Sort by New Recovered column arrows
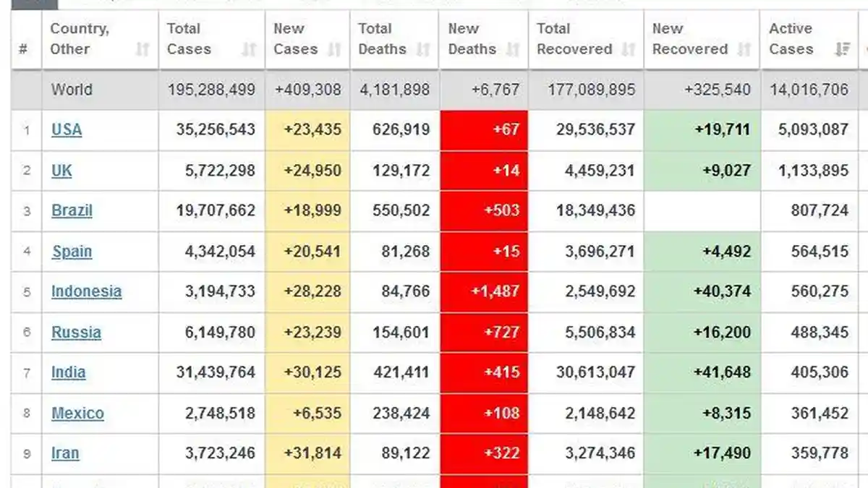This screenshot has width=868, height=488. click(744, 50)
